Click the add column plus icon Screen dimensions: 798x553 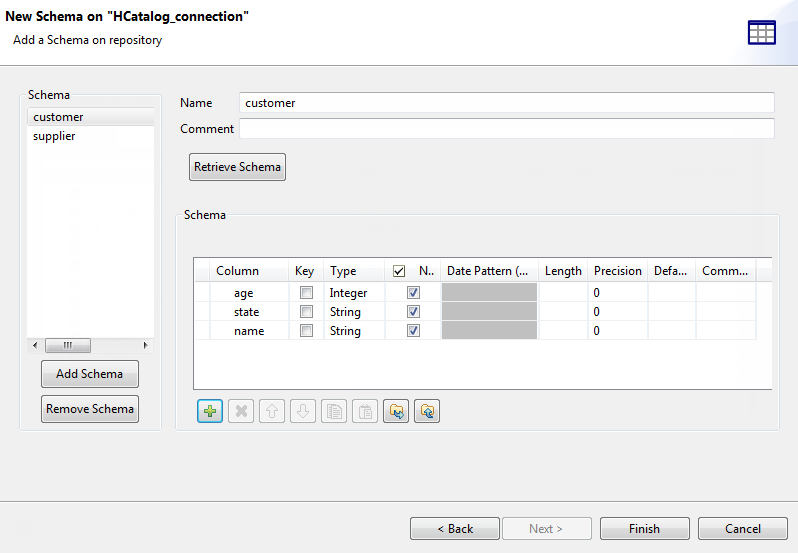click(210, 411)
